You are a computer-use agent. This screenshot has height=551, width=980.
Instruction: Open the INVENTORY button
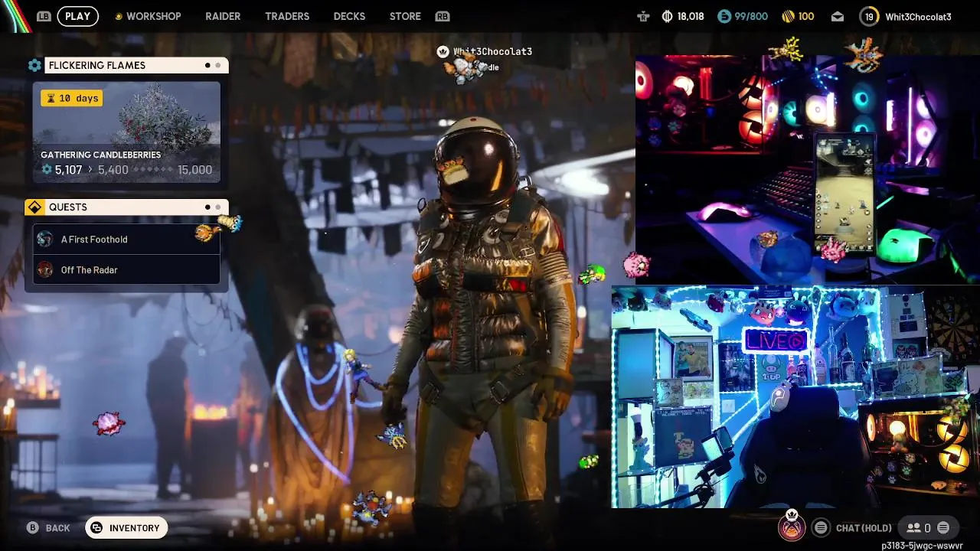coord(126,528)
